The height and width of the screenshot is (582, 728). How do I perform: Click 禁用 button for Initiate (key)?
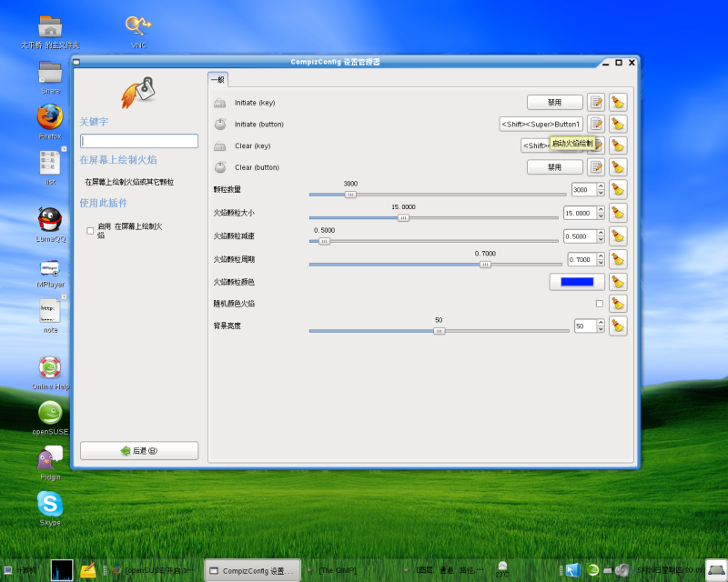coord(554,102)
